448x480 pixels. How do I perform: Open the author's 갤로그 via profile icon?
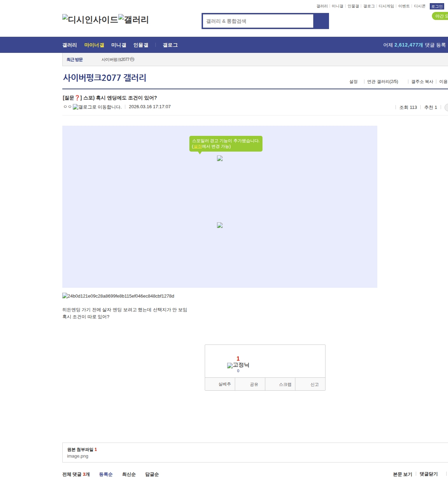point(76,107)
